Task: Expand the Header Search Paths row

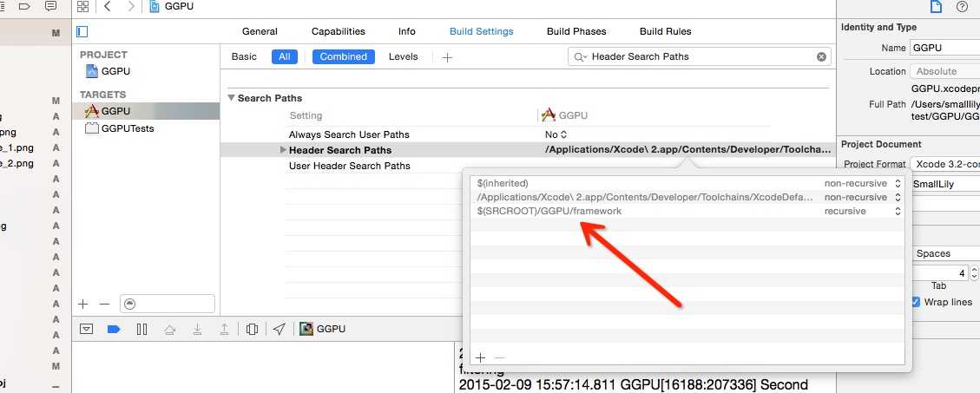Action: [x=283, y=150]
